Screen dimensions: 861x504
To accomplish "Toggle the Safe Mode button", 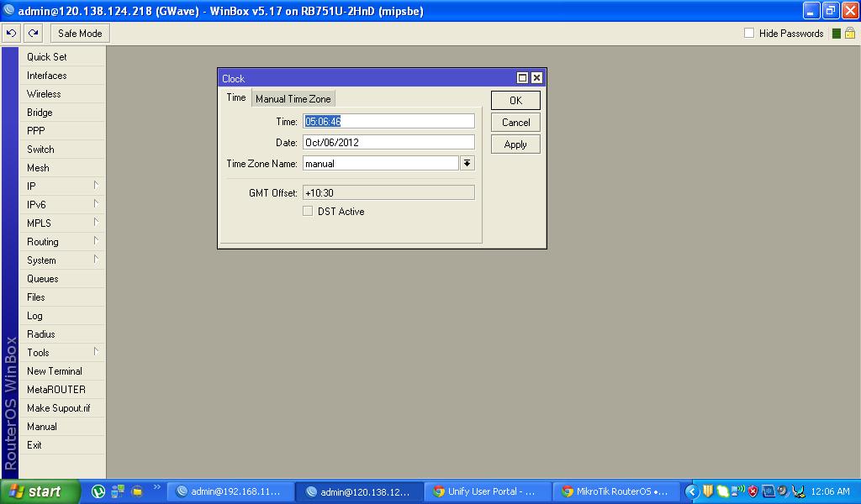I will [x=80, y=34].
